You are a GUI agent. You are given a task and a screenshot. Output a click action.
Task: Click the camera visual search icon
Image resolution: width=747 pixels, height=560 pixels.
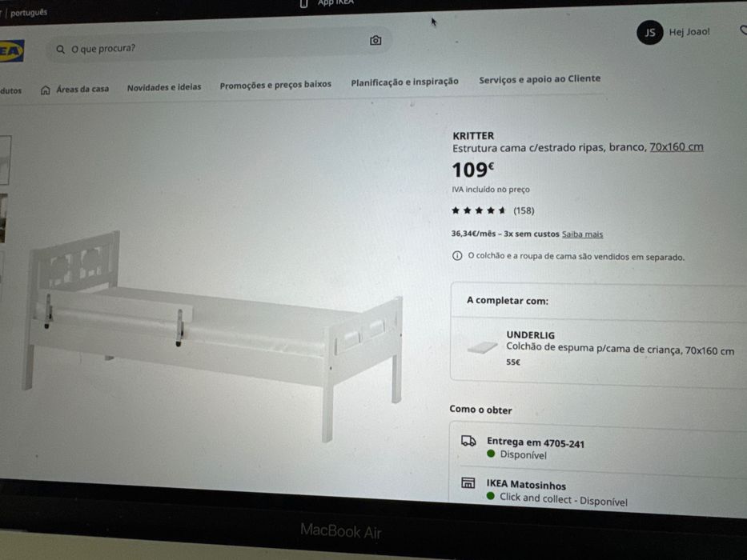[x=376, y=41]
